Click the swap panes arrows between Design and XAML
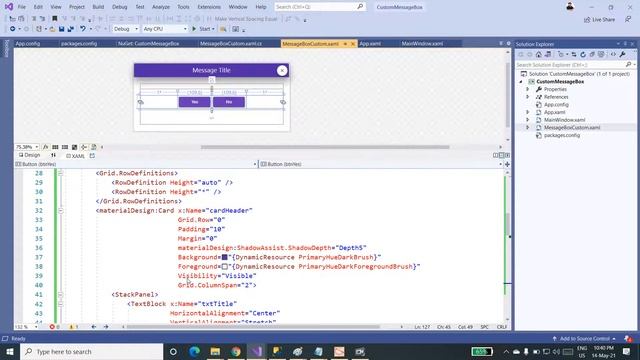 (53, 156)
